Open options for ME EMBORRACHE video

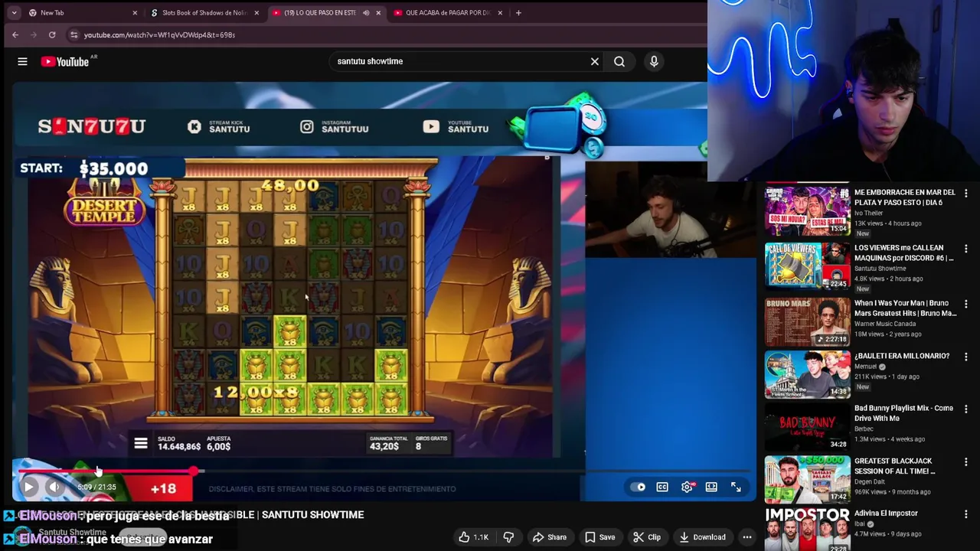(965, 193)
